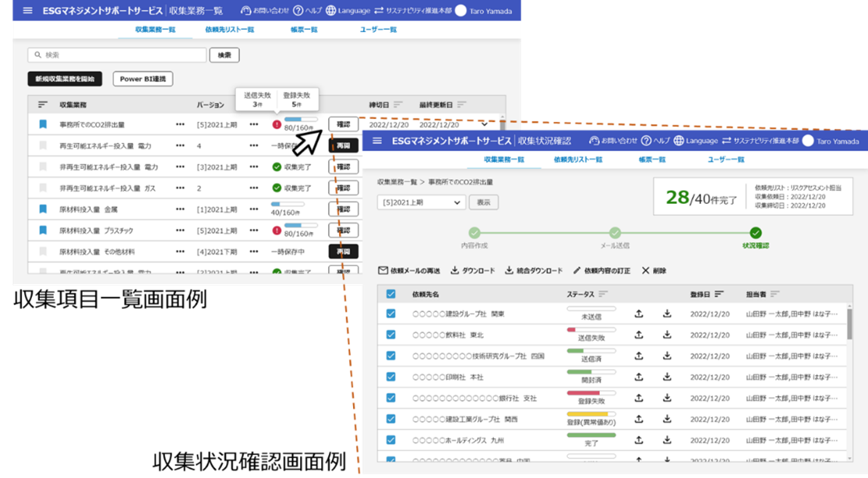Click the 検索 search button
Screen dimensions: 868x478
coord(224,54)
